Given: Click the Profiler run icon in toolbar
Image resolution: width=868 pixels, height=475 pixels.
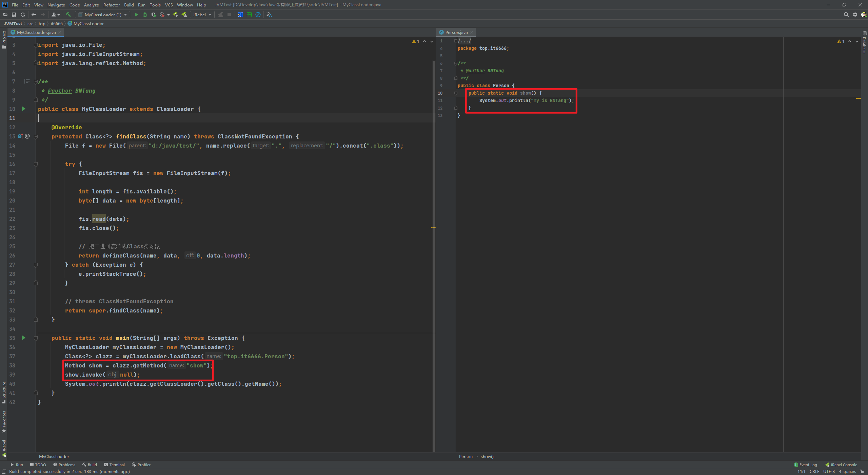Looking at the screenshot, I should click(x=162, y=15).
